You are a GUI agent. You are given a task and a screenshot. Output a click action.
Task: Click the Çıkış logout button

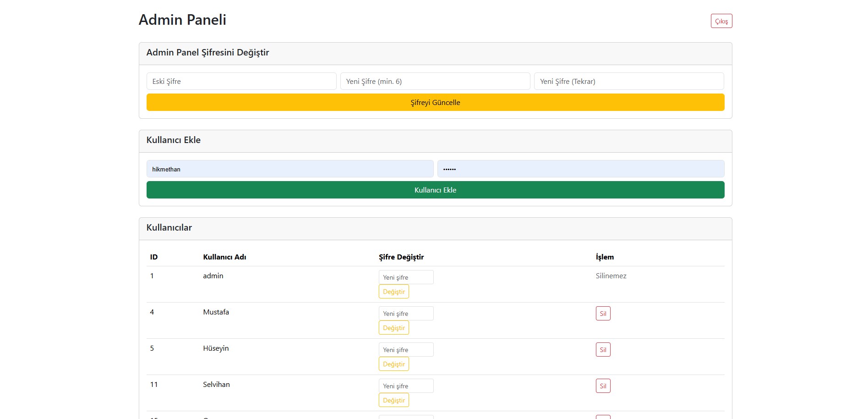[x=721, y=21]
